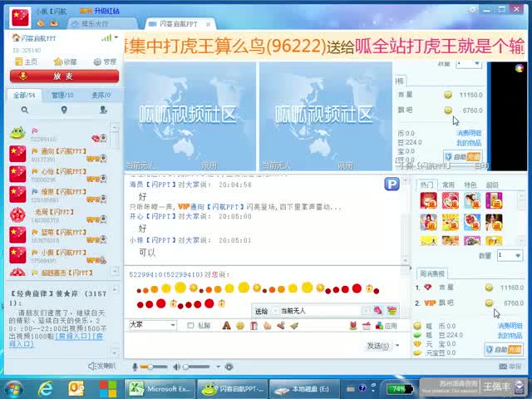Pick the fourth gift in the second row

(x=494, y=223)
